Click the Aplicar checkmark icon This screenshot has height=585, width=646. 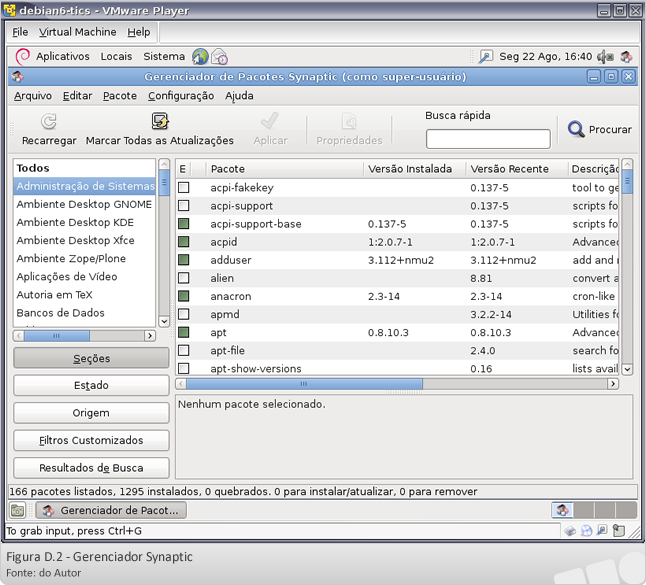coord(270,121)
